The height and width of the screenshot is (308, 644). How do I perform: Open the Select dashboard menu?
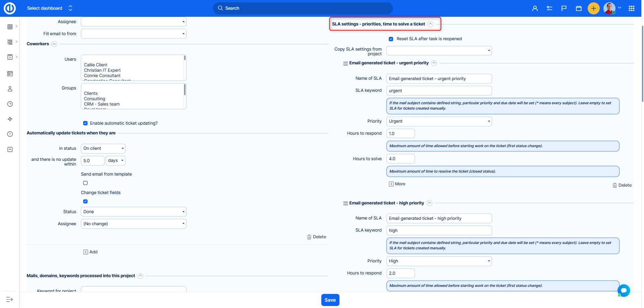(49, 8)
